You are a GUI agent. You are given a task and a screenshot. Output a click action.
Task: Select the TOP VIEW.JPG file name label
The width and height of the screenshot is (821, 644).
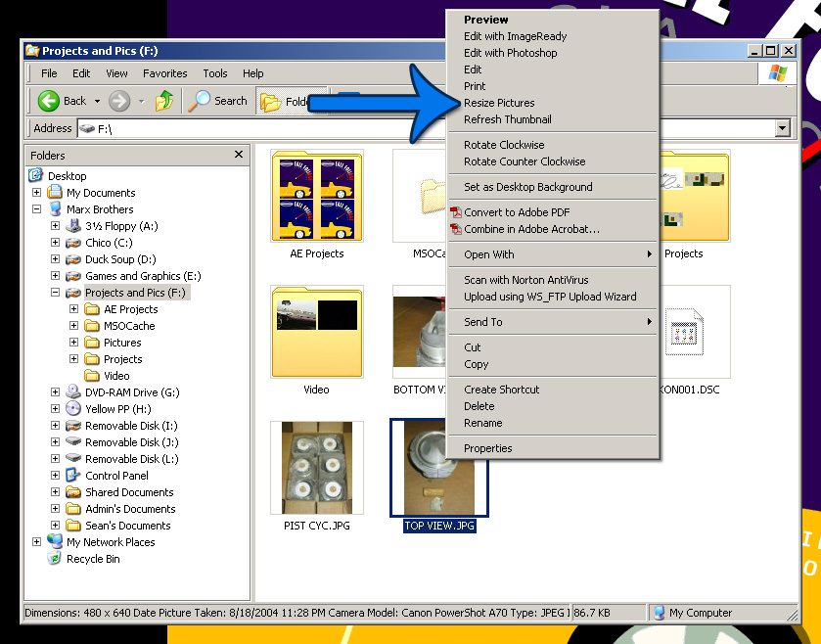click(439, 526)
